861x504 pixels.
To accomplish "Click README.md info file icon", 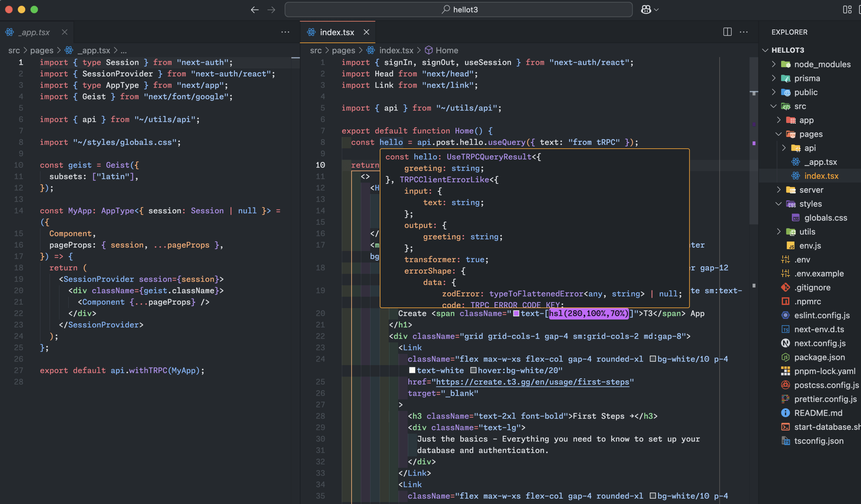I will click(x=785, y=413).
